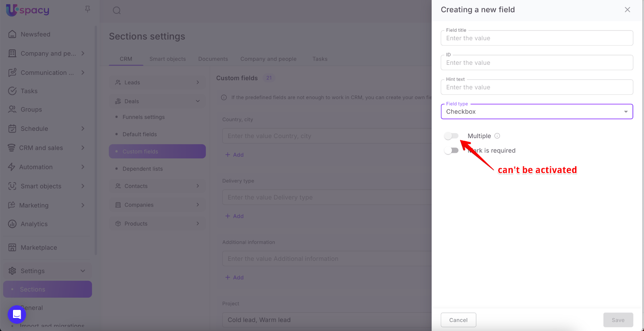Expand the Automation sidebar menu
Screen dimensions: 644x331
(x=83, y=167)
